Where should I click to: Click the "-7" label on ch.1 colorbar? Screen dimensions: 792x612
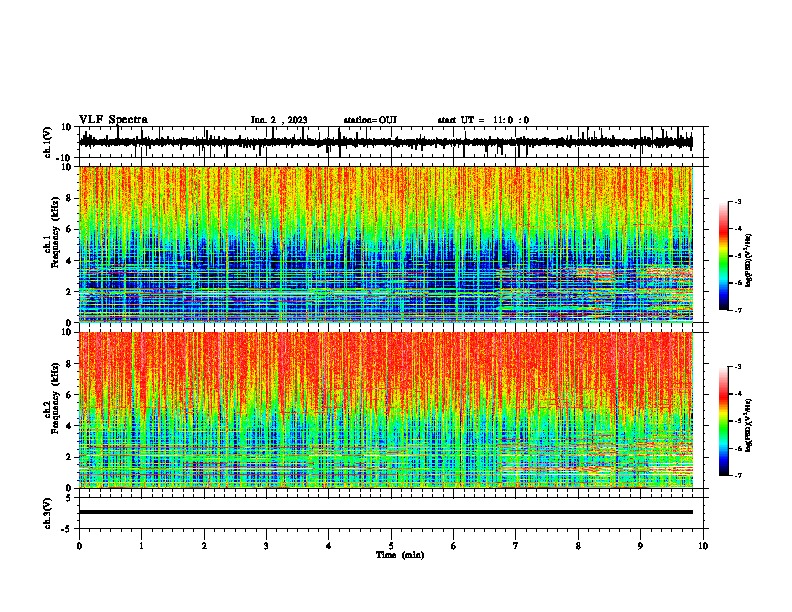click(737, 310)
